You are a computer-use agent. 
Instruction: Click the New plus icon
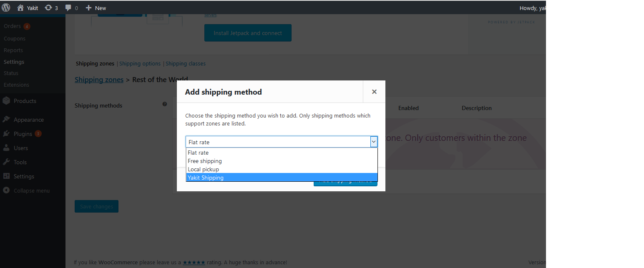[88, 8]
